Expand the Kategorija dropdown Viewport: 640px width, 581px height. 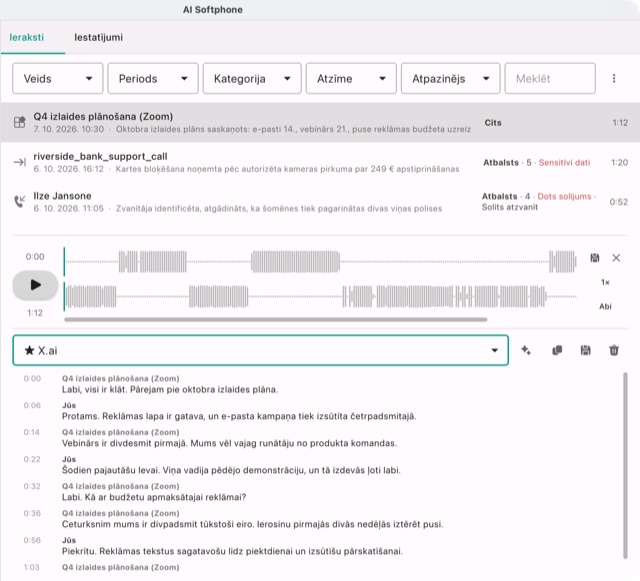pos(252,78)
